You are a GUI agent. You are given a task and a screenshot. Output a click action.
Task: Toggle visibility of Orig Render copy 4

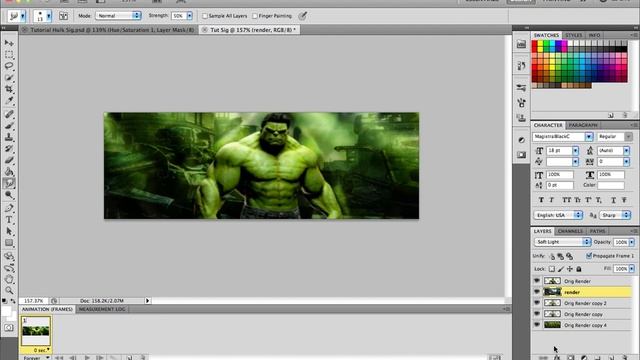tap(537, 325)
